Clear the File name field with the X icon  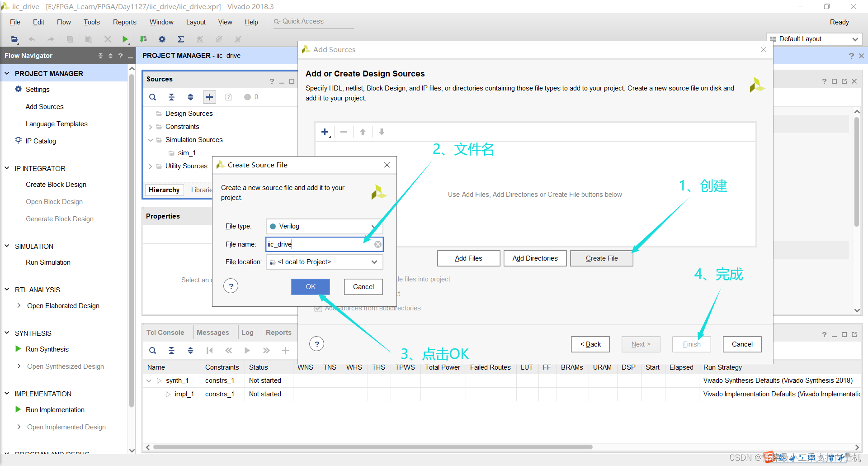click(378, 244)
